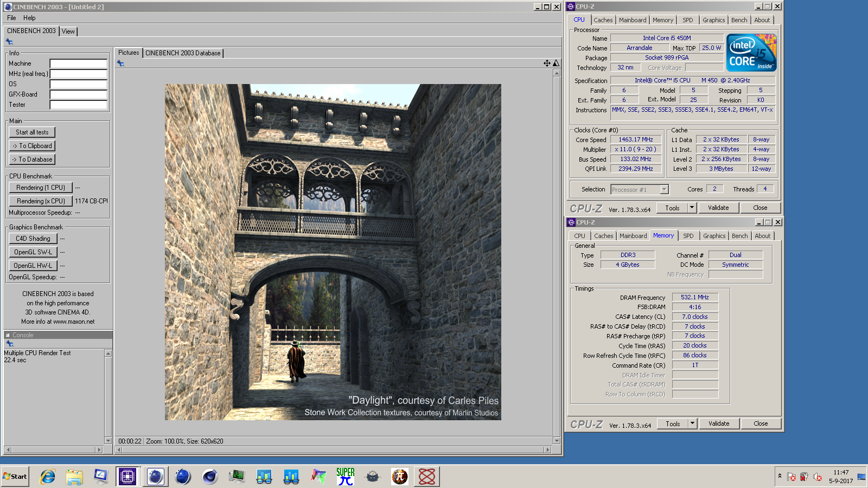Start the C4D Shading test
Viewport: 868px width, 488px height.
33,239
